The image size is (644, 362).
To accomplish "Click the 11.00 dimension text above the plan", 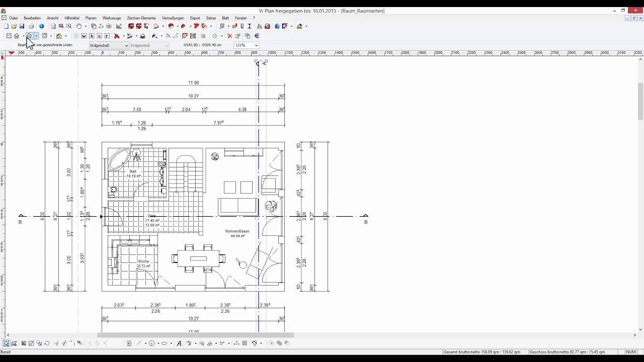I will 193,83.
